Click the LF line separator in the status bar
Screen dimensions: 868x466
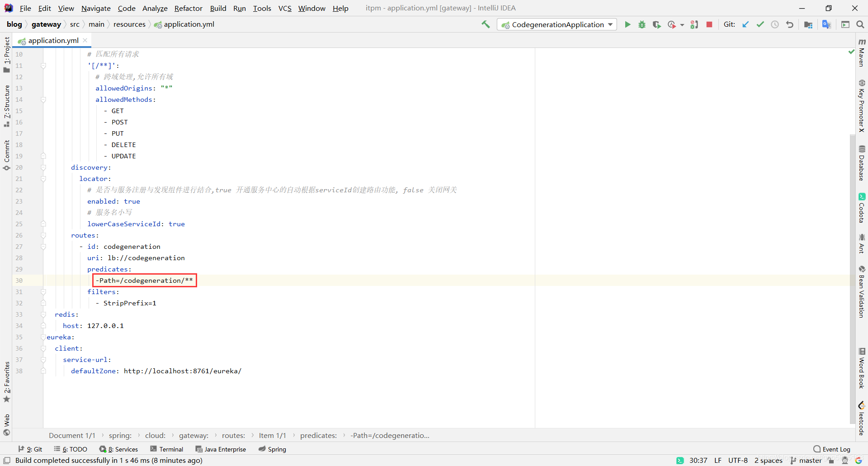tap(718, 461)
